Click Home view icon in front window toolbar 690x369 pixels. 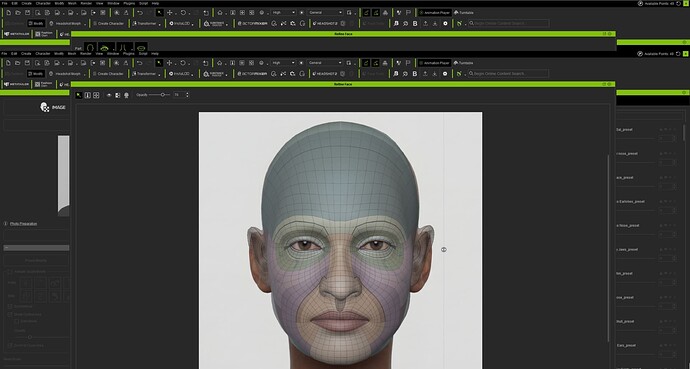pos(220,63)
